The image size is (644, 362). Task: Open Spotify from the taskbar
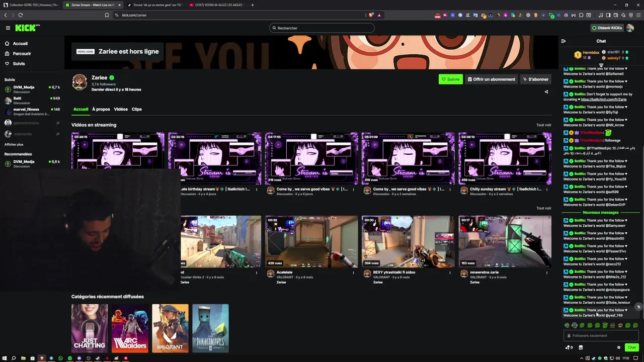70,358
